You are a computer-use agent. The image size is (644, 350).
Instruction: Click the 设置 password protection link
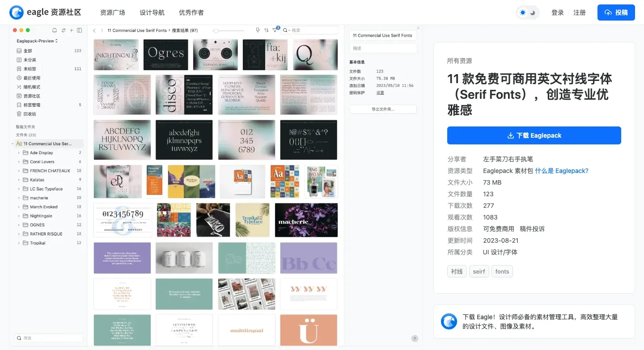380,93
